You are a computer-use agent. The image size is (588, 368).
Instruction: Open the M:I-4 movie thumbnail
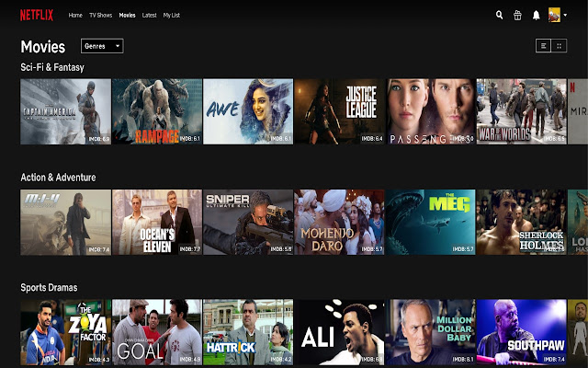65,223
